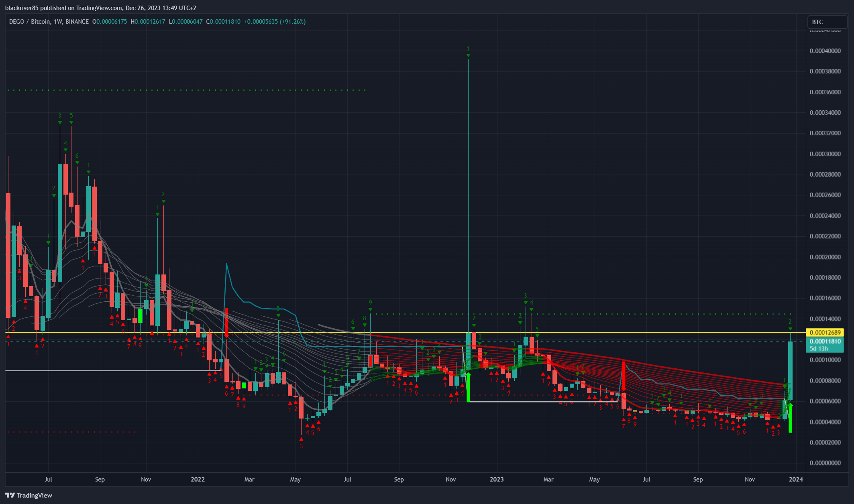Viewport: 854px width, 504px height.
Task: Click the 0.00040000 price axis label
Action: click(x=825, y=51)
